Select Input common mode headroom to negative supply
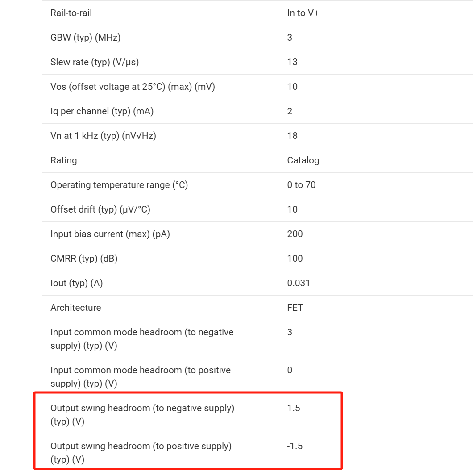This screenshot has width=473, height=476. pyautogui.click(x=141, y=339)
